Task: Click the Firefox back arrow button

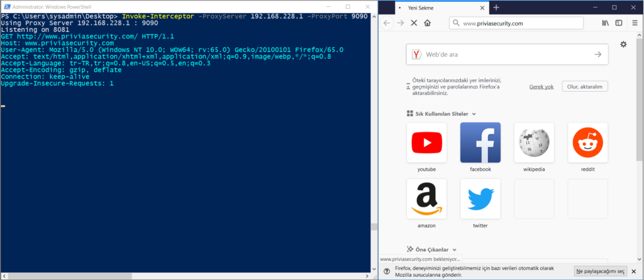Action: click(387, 23)
